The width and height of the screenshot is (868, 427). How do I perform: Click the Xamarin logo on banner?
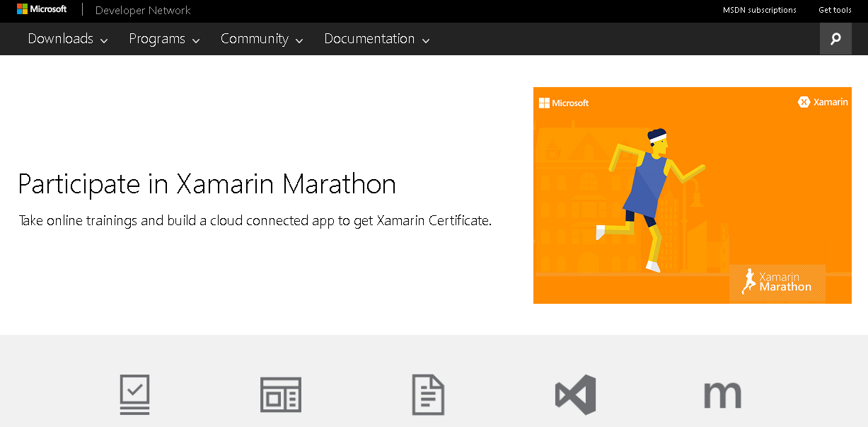pyautogui.click(x=823, y=102)
